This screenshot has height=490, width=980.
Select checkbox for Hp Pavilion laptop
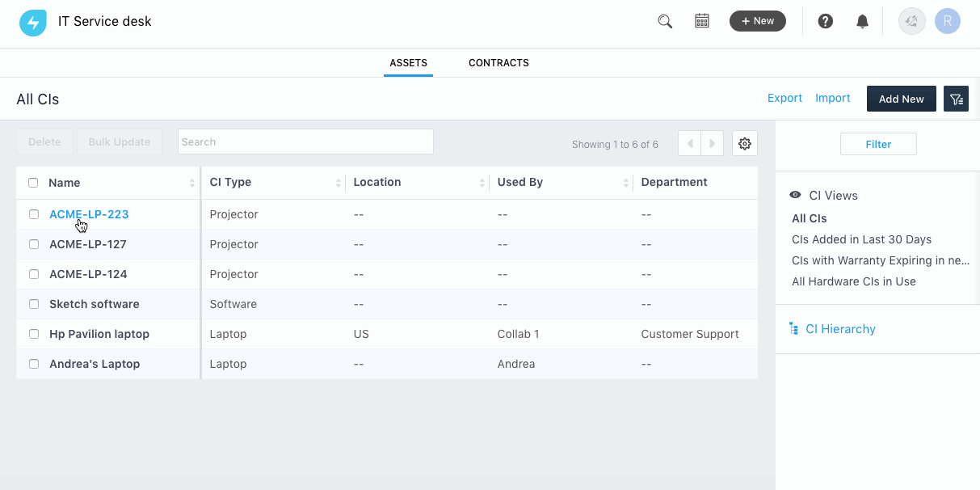34,334
